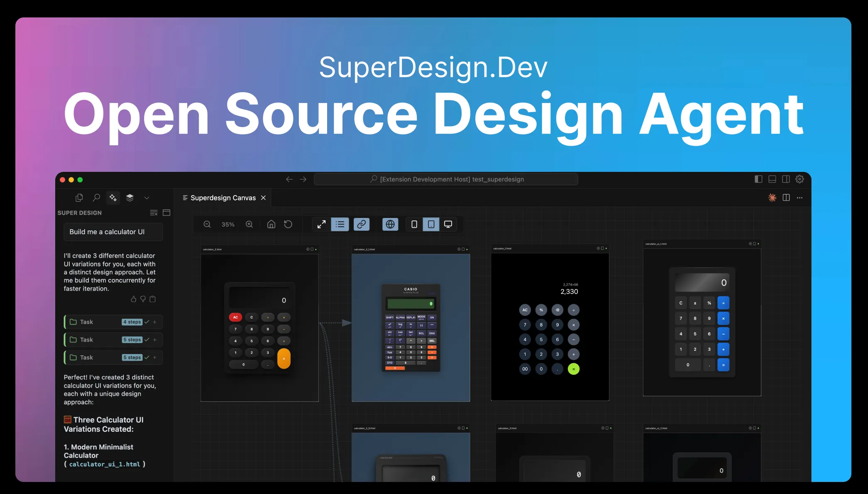Image resolution: width=868 pixels, height=494 pixels.
Task: Give a thumbs up to the AI response
Action: coord(133,299)
